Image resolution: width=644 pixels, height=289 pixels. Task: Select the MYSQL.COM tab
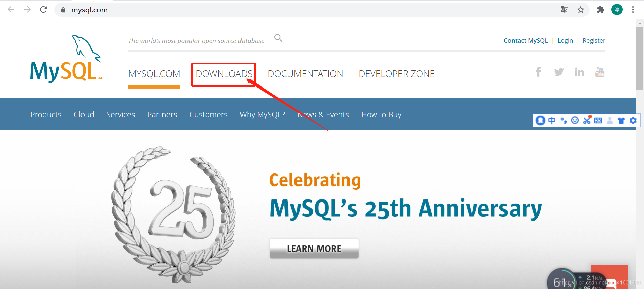point(154,74)
